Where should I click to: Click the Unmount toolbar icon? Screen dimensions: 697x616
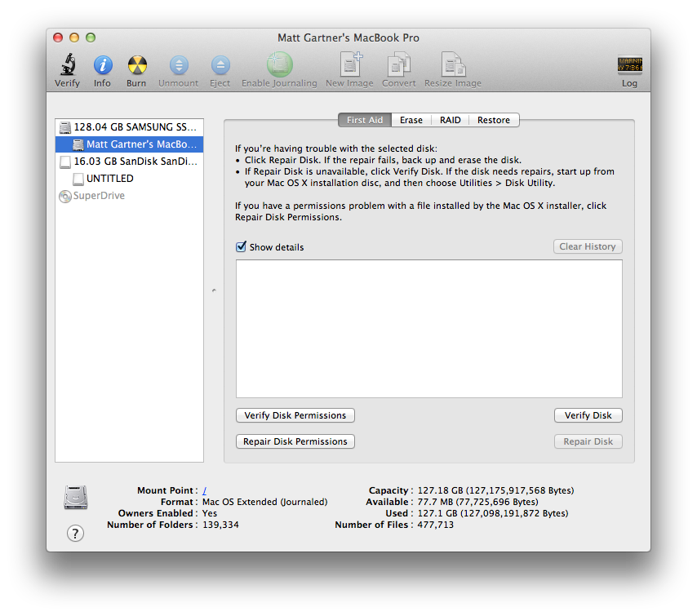[179, 65]
